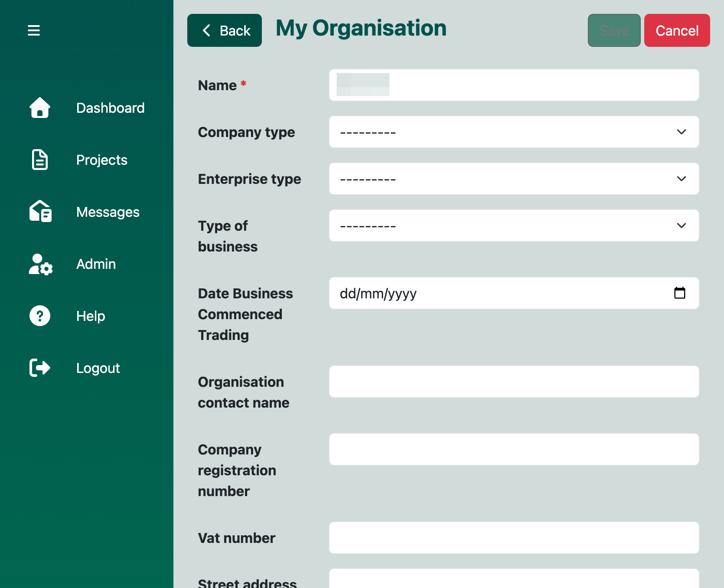Click the Messages envelope icon
The image size is (724, 588).
point(40,211)
